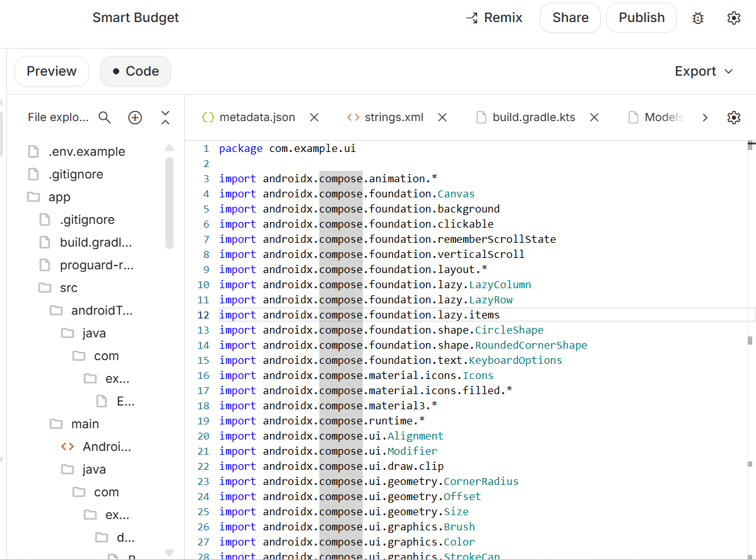The width and height of the screenshot is (756, 560).
Task: Click RoundedCornerShape on line 14
Action: (x=531, y=345)
